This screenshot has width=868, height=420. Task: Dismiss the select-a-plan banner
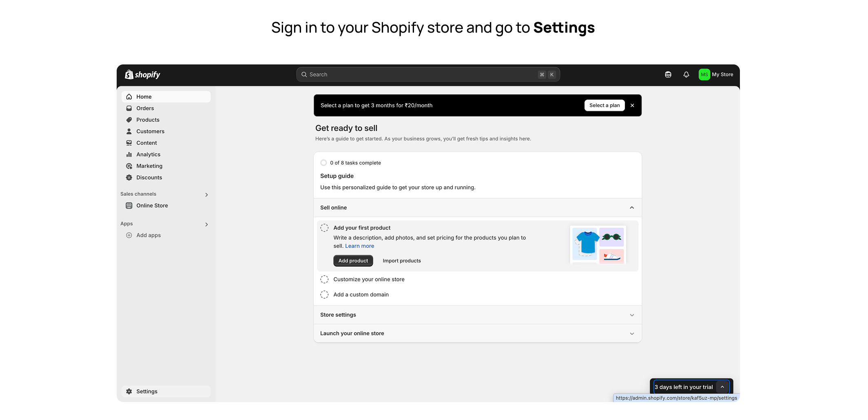coord(632,106)
